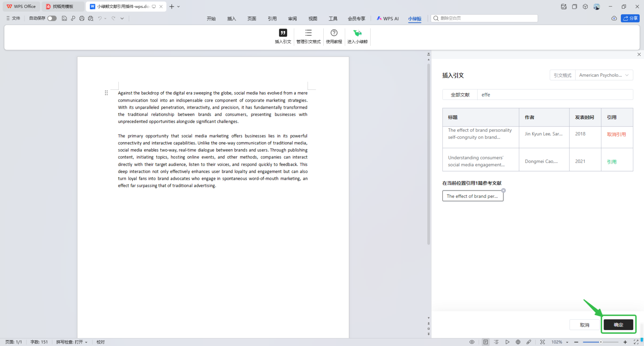Screen dimensions: 644x346
Task: Cancel citation (取消引用) for brand personality paper
Action: coord(616,135)
